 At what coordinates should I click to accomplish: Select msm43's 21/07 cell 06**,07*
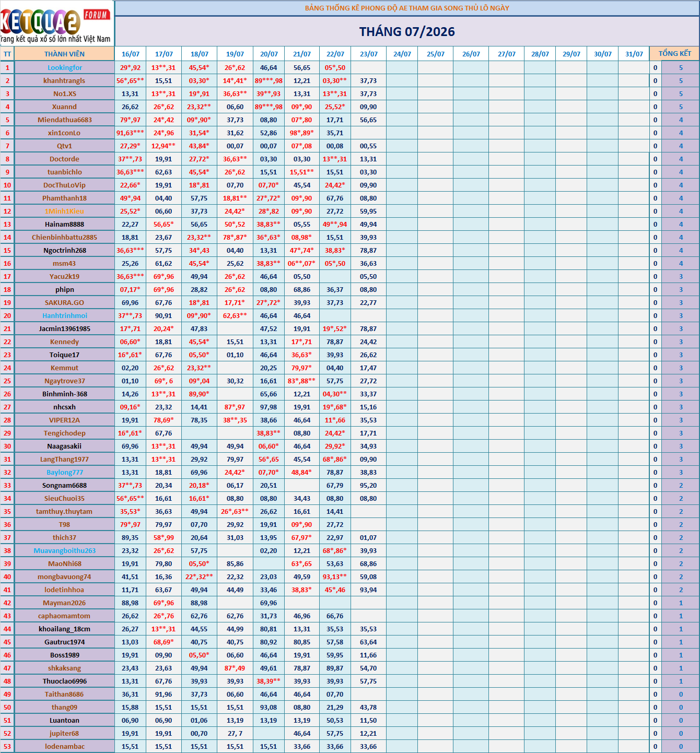pos(302,263)
